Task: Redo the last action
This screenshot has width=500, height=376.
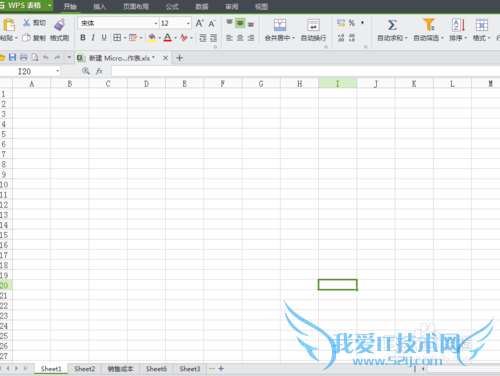Action: point(57,57)
